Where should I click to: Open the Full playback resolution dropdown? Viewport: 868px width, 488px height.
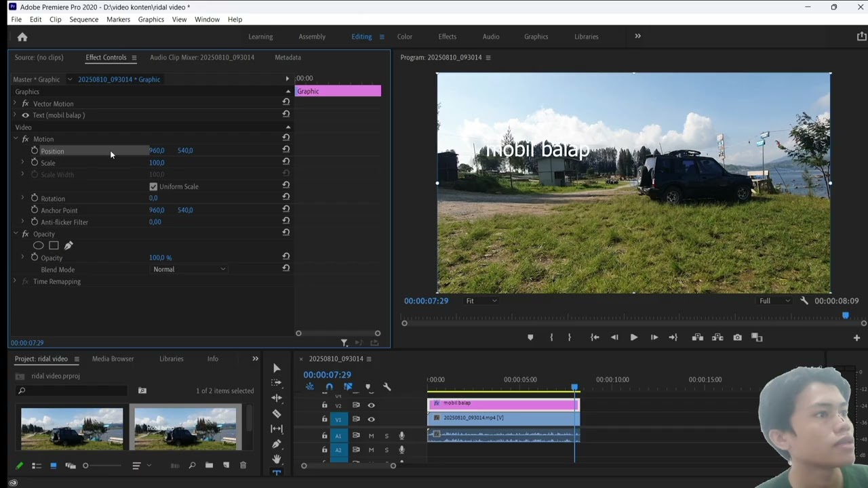click(x=774, y=301)
